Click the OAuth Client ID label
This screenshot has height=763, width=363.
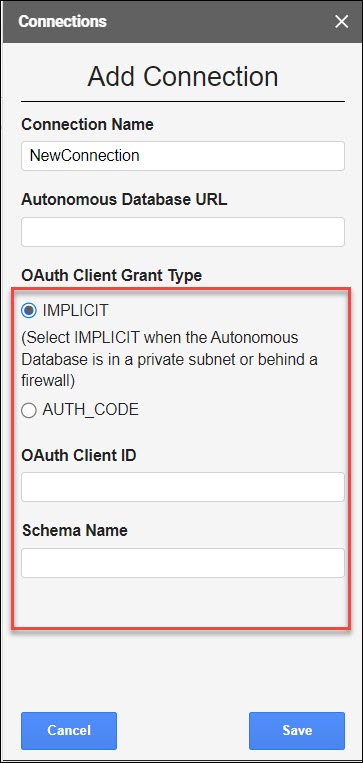[79, 455]
